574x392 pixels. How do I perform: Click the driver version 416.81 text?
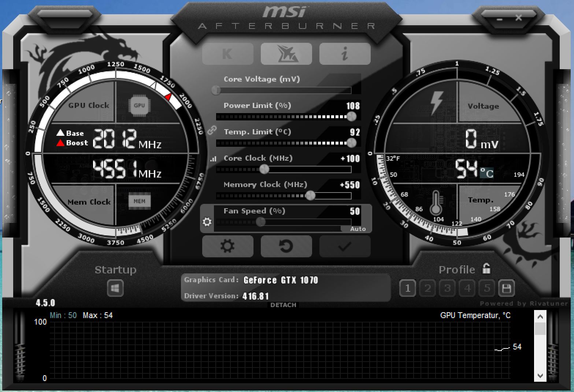[x=256, y=296]
